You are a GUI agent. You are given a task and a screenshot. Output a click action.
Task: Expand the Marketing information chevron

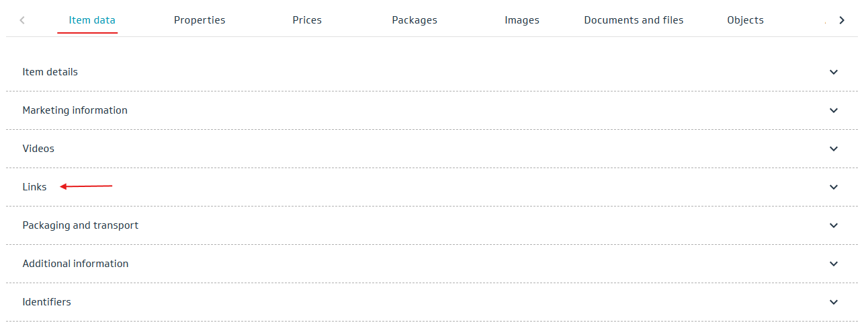[x=834, y=110]
